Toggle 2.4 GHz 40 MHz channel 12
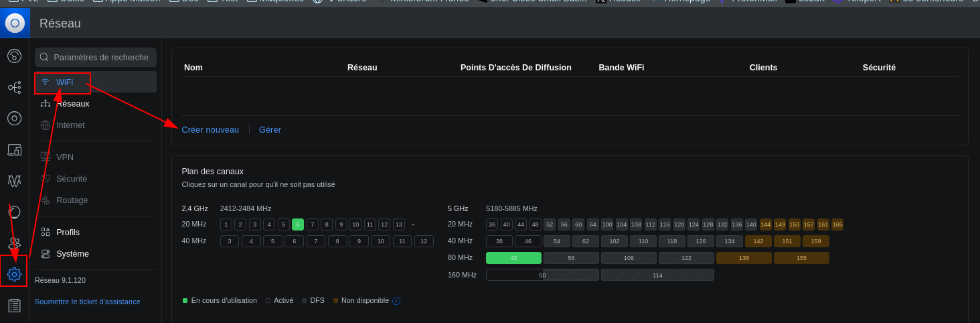Screen dimensions: 980x323 tap(424, 241)
